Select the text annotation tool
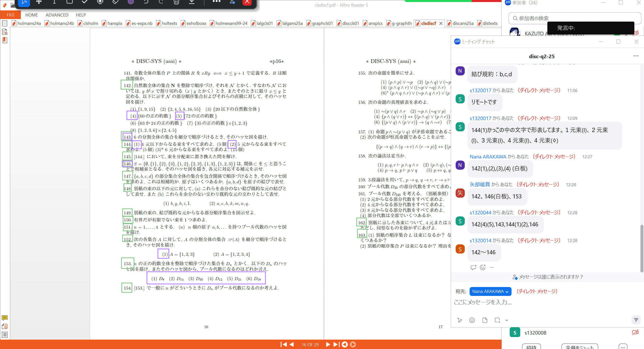Viewport: 644px width, 349px height. [x=54, y=2]
